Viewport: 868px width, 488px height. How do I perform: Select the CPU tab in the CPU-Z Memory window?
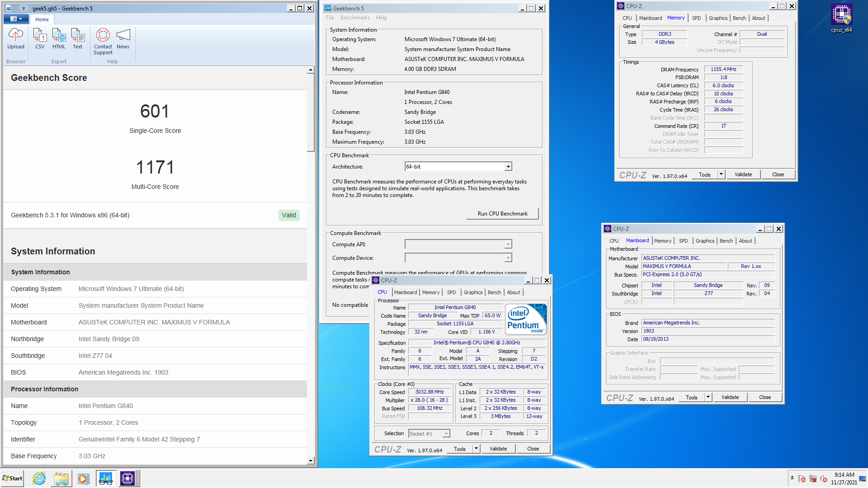627,18
